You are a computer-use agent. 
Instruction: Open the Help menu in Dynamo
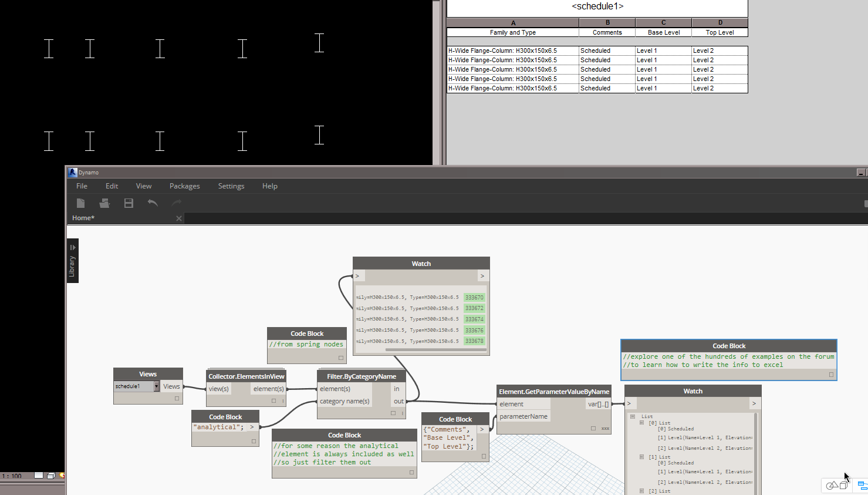270,186
